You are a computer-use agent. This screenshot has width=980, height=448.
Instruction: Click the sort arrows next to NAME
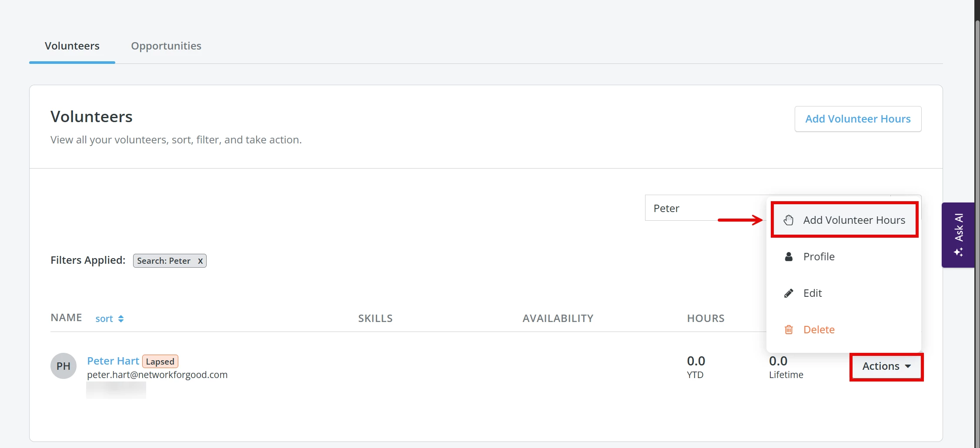click(x=120, y=318)
